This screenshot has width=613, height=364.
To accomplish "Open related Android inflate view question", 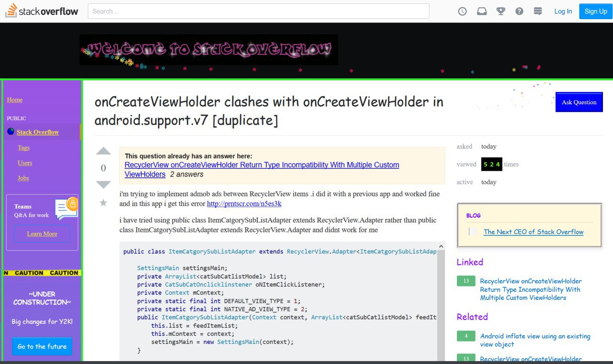I will click(x=535, y=340).
